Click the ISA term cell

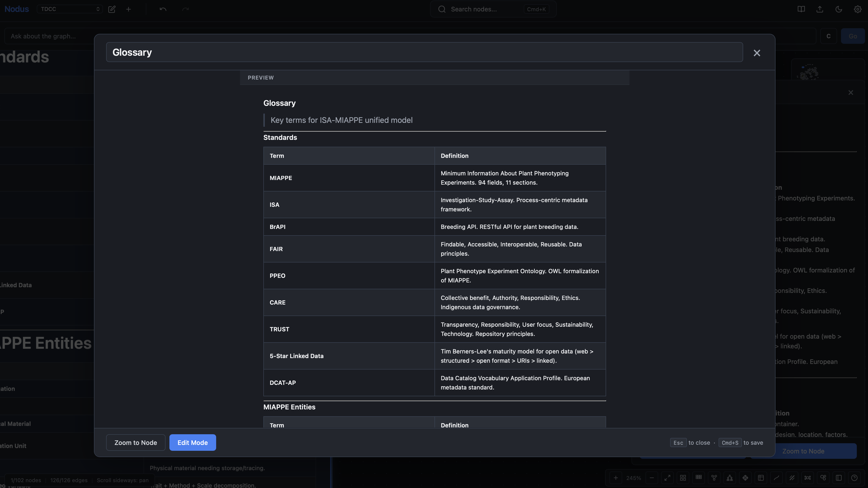[x=349, y=204]
